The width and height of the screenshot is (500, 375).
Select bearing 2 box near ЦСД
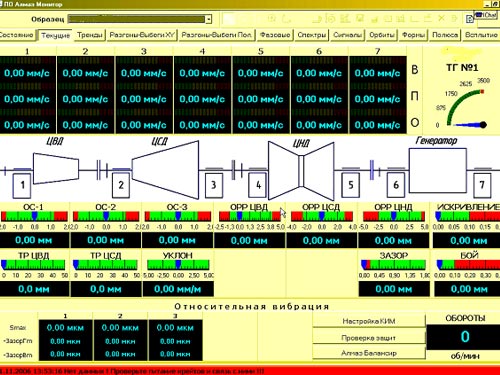pyautogui.click(x=121, y=185)
